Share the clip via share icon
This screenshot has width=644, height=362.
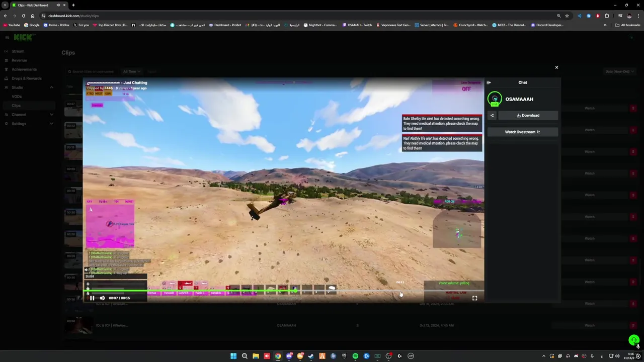[x=492, y=116]
